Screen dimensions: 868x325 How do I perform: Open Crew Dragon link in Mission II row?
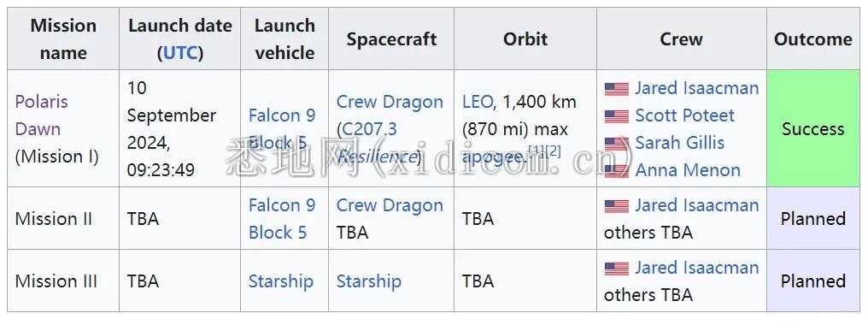click(x=390, y=205)
